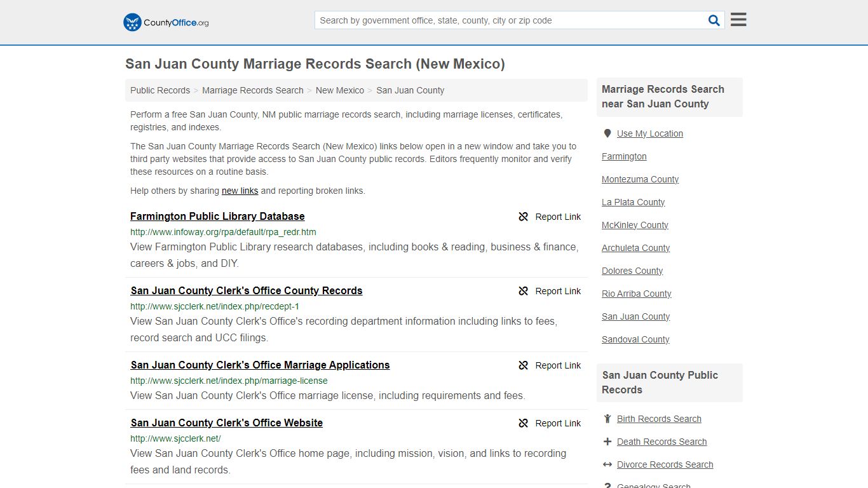Image resolution: width=868 pixels, height=488 pixels.
Task: Focus the government office search field
Action: click(510, 20)
